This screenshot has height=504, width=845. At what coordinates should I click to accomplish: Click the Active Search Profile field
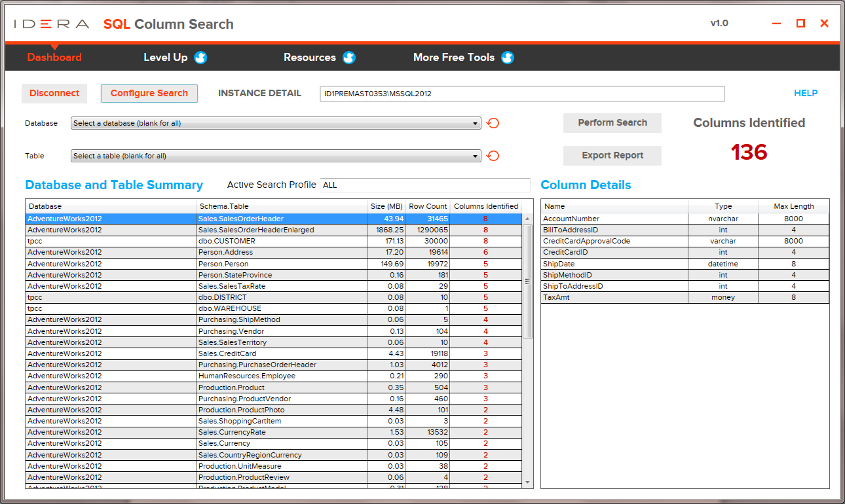pos(424,185)
